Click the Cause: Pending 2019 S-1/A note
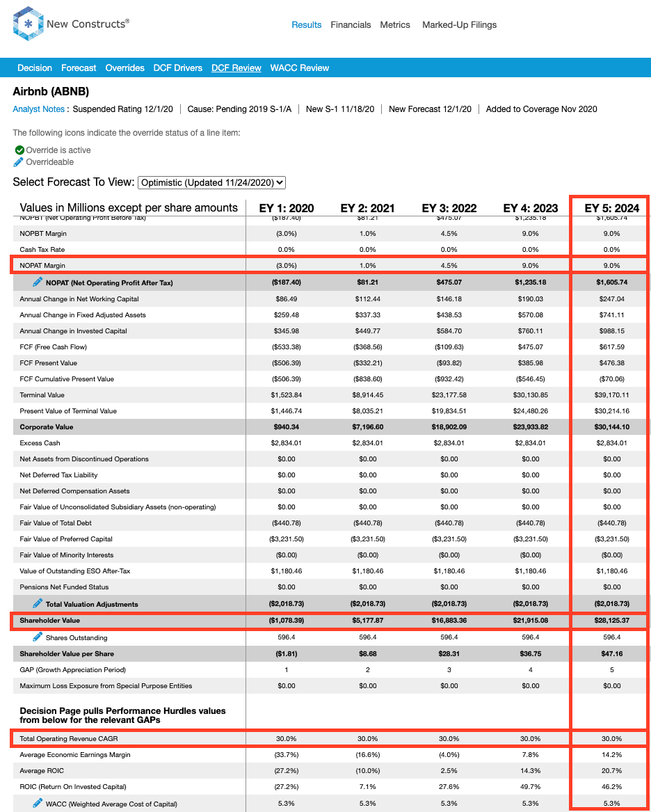Viewport: 651px width, 812px height. click(239, 109)
